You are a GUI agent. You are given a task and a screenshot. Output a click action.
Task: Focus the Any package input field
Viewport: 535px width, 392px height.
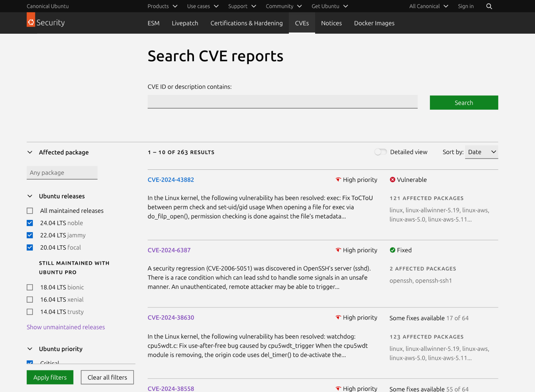pos(62,172)
